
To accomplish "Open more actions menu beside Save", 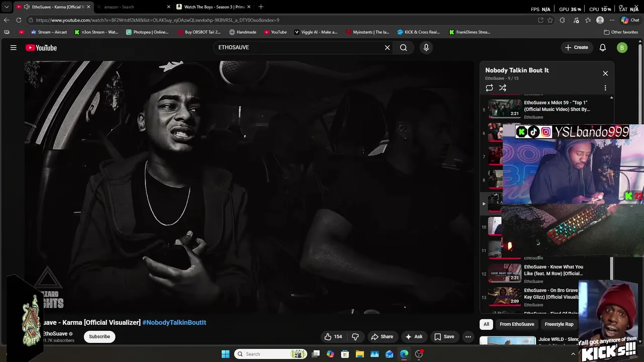I will [468, 337].
